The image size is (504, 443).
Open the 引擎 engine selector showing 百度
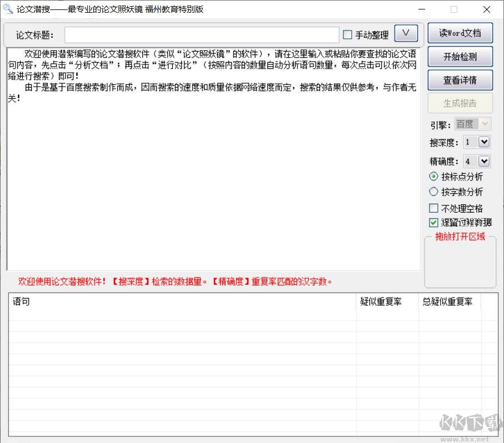(x=472, y=124)
